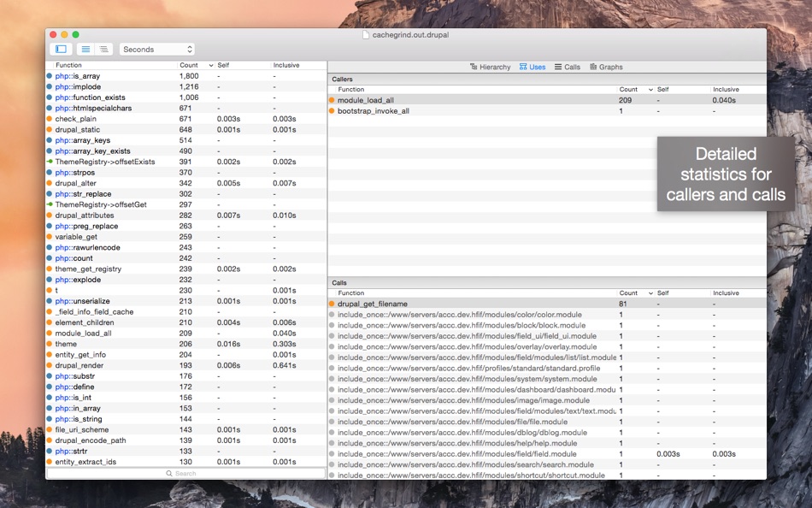Click orange dot icon of drupal_attributes
Screen dimensions: 812x508
(x=50, y=216)
